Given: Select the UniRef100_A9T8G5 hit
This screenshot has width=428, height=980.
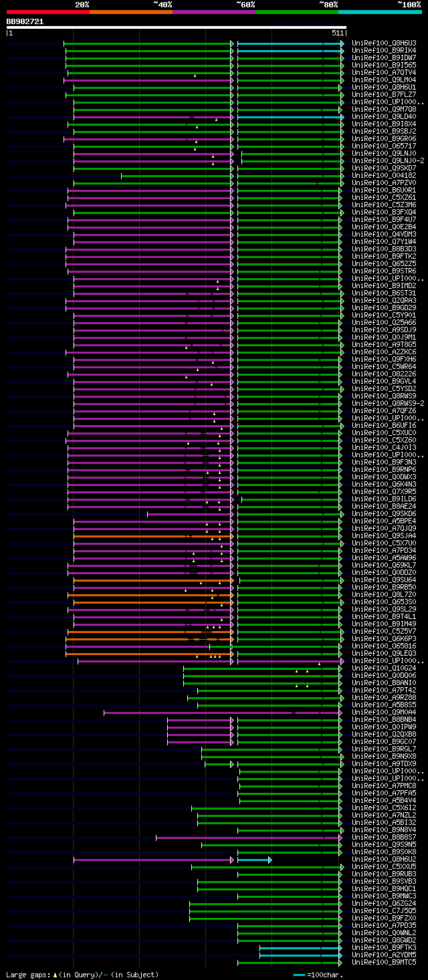Looking at the screenshot, I should coord(384,344).
